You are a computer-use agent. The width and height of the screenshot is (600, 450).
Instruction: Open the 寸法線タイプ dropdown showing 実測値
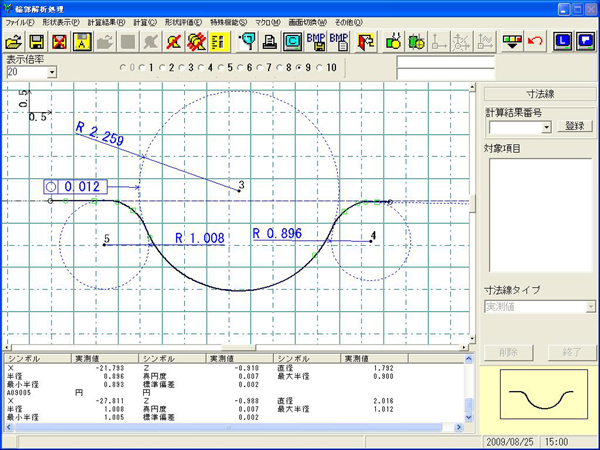point(540,307)
